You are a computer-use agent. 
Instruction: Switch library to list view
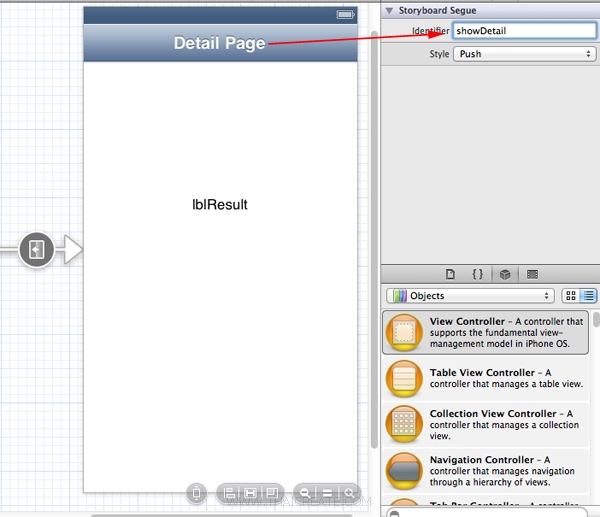coord(588,296)
